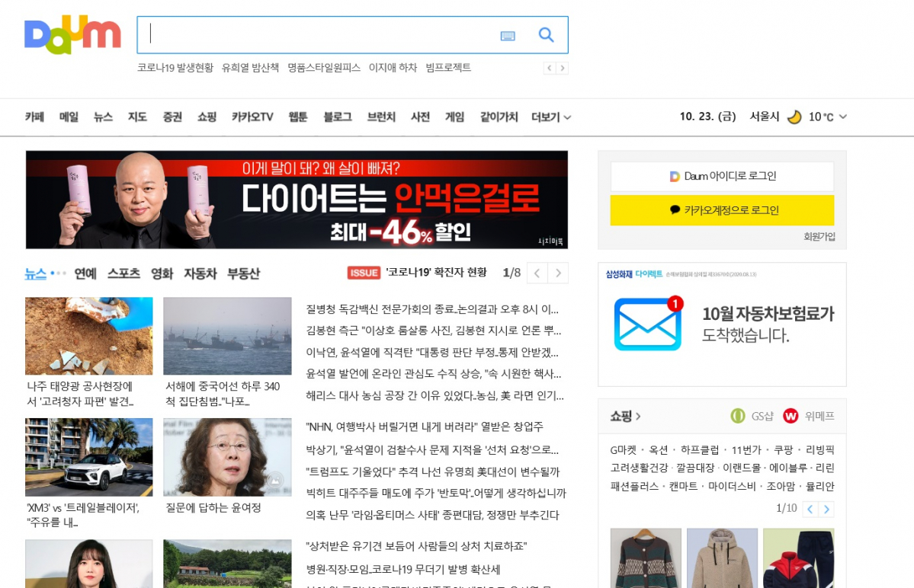
Task: Log in with 카카오계정으로 로그인 button
Action: [x=721, y=210]
